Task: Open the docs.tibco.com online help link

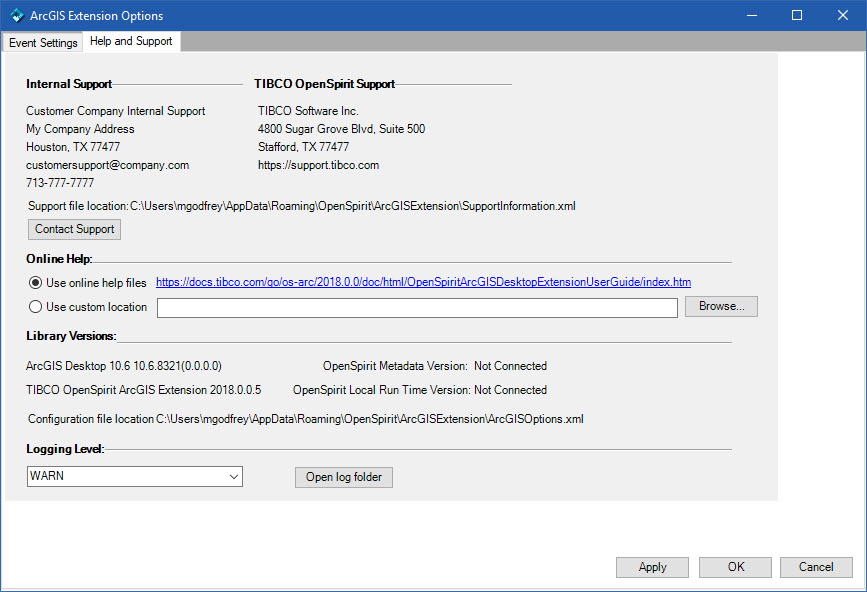Action: point(423,282)
